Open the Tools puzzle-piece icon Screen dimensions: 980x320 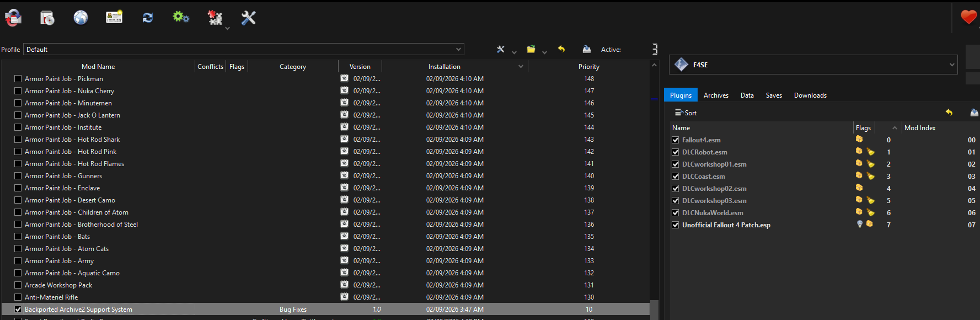tap(215, 18)
